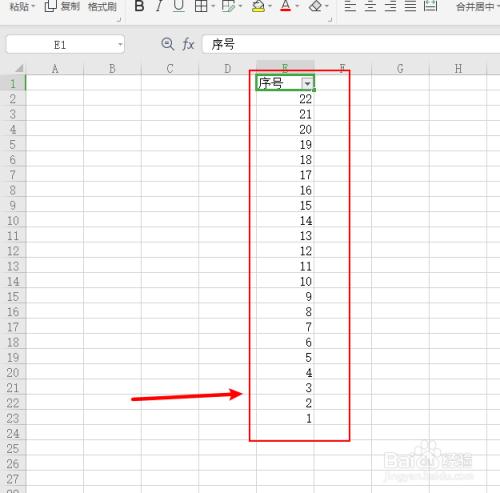Click the cell containing 12
Image resolution: width=500 pixels, height=493 pixels.
(285, 251)
